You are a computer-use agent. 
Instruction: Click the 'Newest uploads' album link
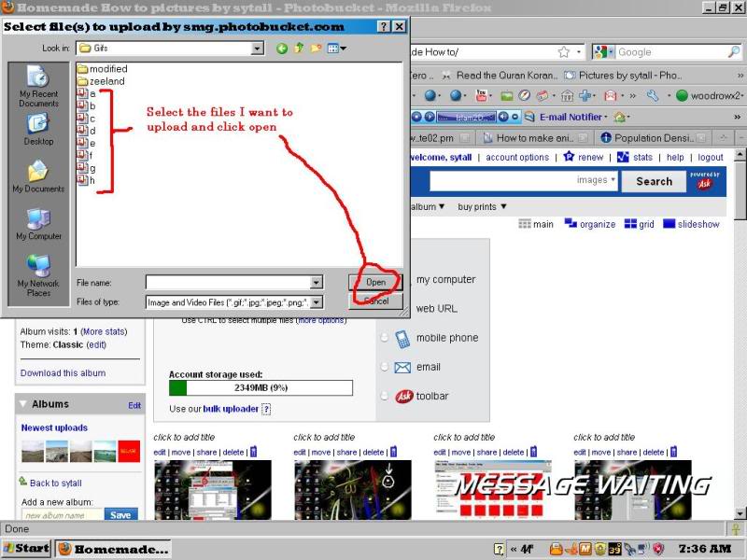pos(54,427)
